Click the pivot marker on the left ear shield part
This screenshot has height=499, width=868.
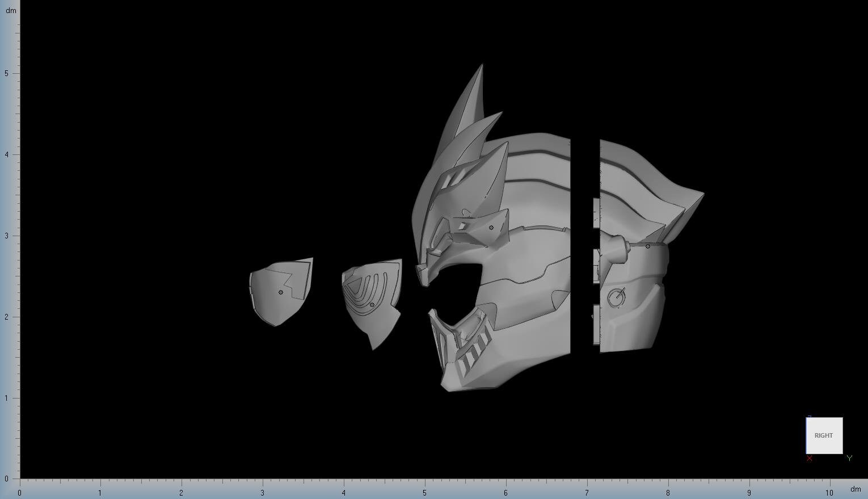click(x=280, y=292)
